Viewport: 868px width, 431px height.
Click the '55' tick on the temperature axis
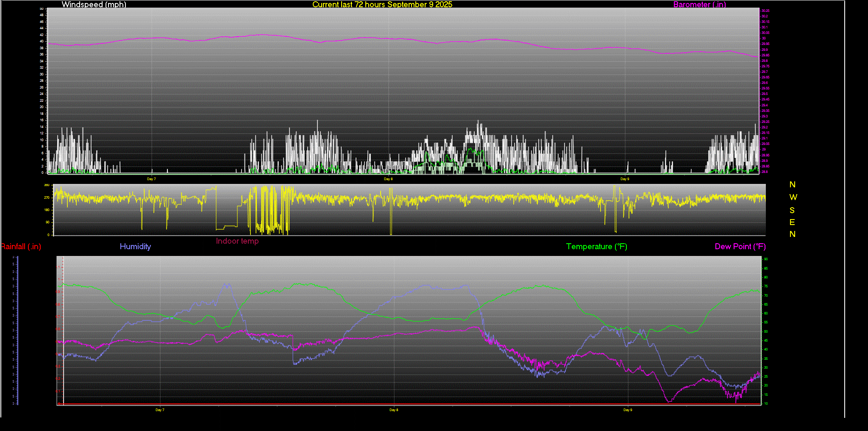(766, 322)
